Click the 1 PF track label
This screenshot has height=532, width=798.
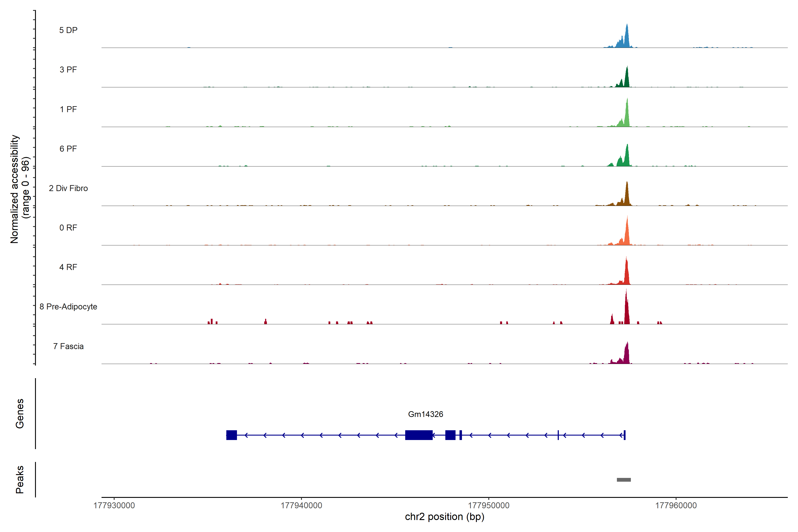[68, 109]
